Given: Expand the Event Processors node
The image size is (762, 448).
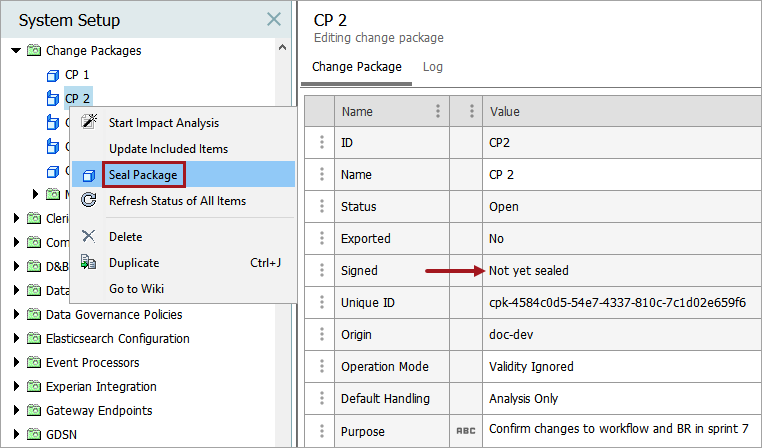Looking at the screenshot, I should coord(16,363).
